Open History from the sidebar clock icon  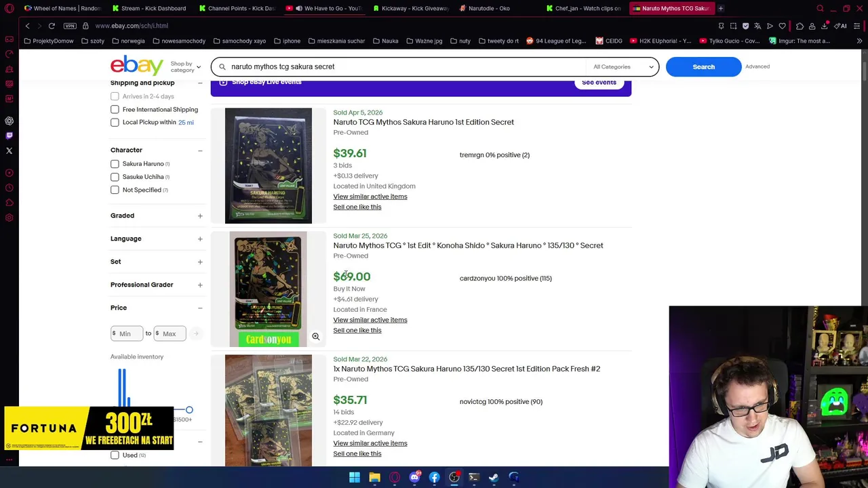pyautogui.click(x=9, y=188)
